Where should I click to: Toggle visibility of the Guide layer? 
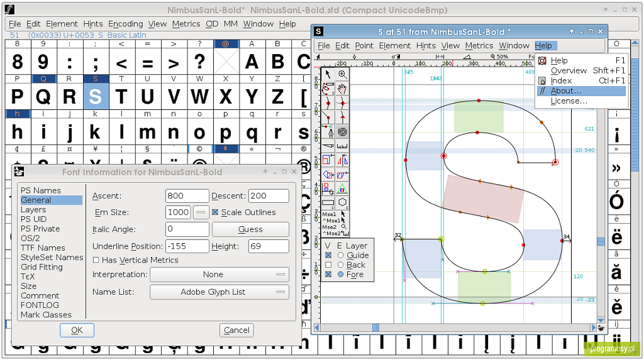(x=328, y=255)
